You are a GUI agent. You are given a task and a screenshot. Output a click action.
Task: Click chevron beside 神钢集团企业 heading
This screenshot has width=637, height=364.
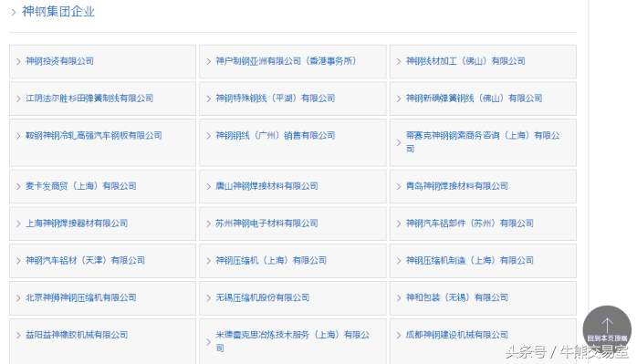click(14, 12)
